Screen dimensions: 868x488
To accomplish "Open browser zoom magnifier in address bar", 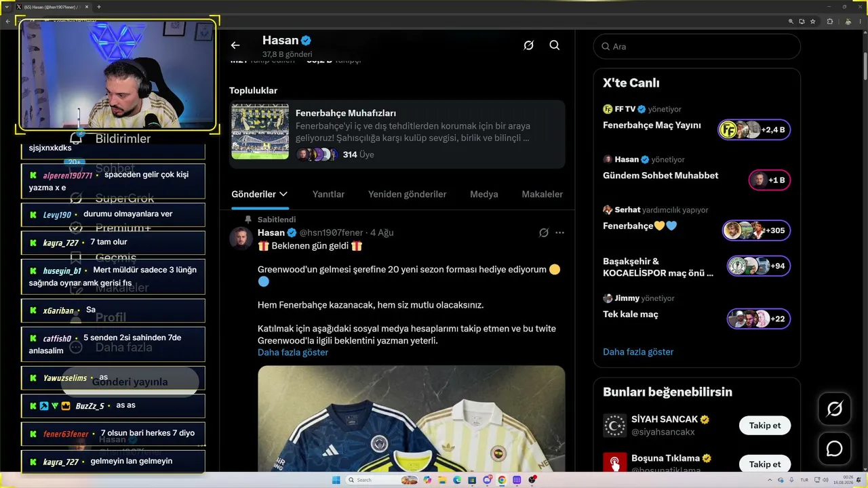I will (791, 21).
